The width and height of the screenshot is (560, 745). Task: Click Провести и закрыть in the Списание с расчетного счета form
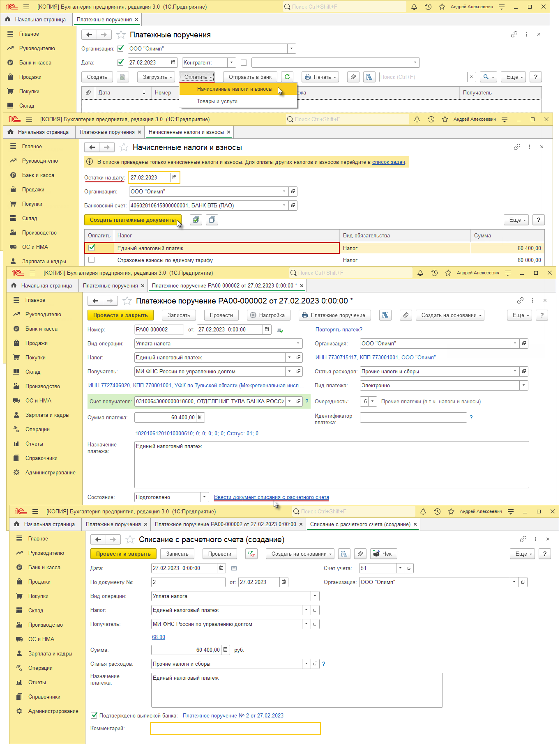click(123, 554)
